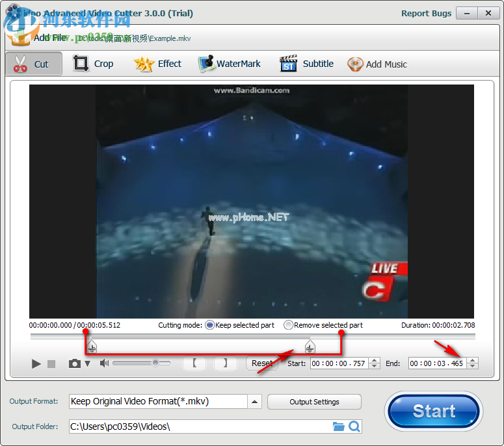Click the End time input field
Image resolution: width=504 pixels, height=446 pixels.
[437, 363]
